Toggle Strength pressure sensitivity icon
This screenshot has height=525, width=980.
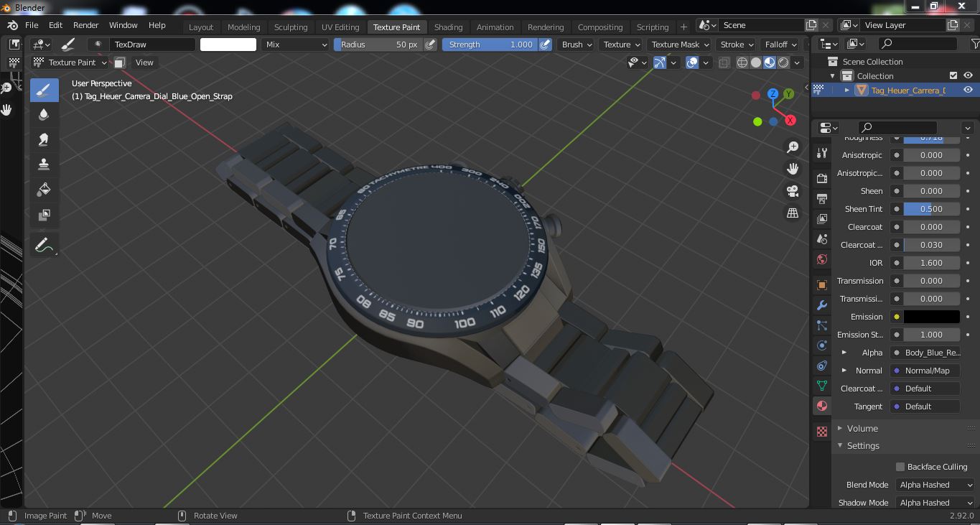click(x=546, y=45)
